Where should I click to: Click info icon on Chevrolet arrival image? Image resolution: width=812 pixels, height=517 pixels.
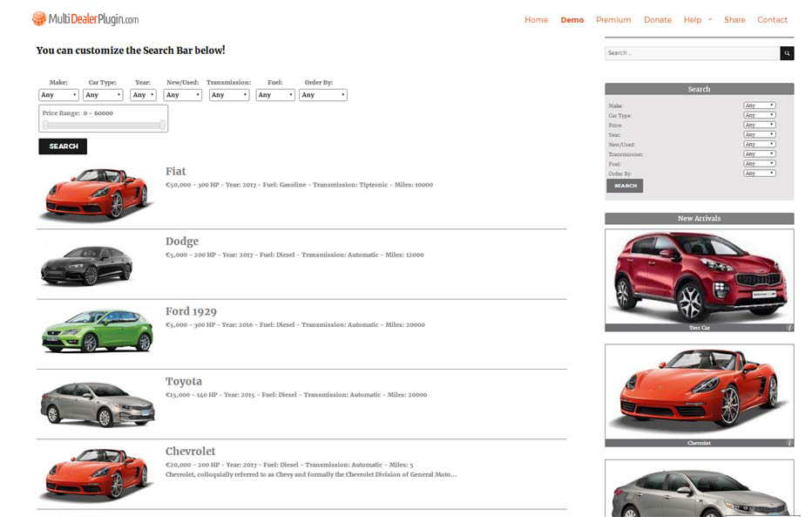(x=789, y=443)
